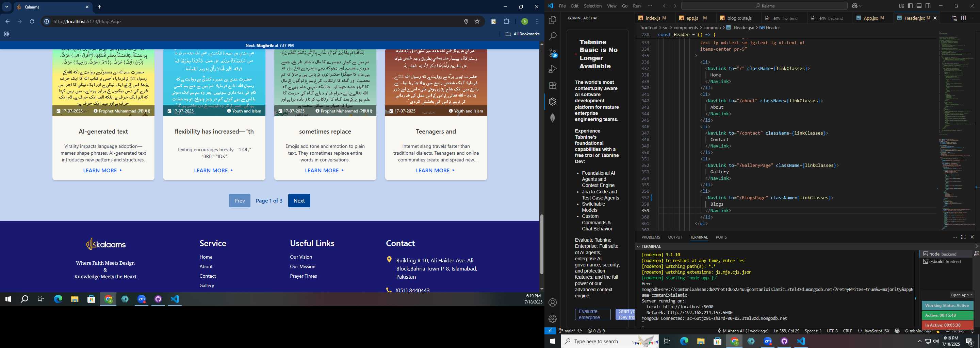The image size is (980, 348).
Task: Click Customize Layout icon in VS Code
Action: [x=901, y=6]
